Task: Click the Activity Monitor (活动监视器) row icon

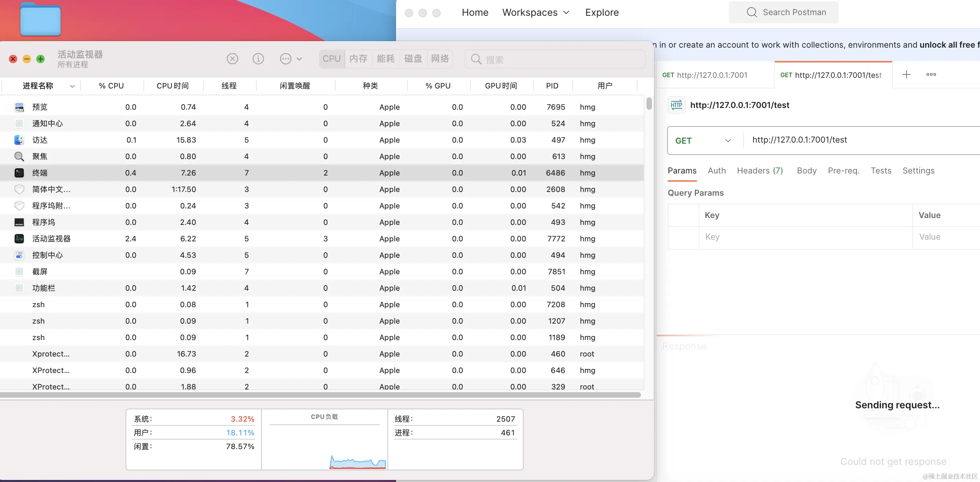Action: pos(19,239)
